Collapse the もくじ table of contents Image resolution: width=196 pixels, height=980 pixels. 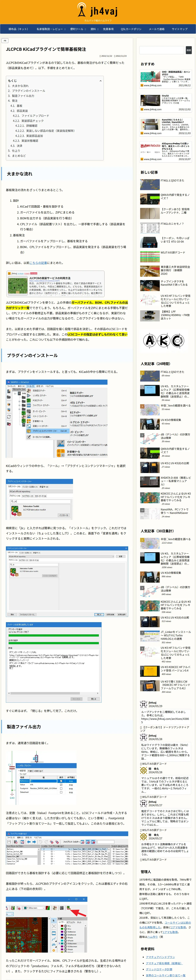click(100, 81)
